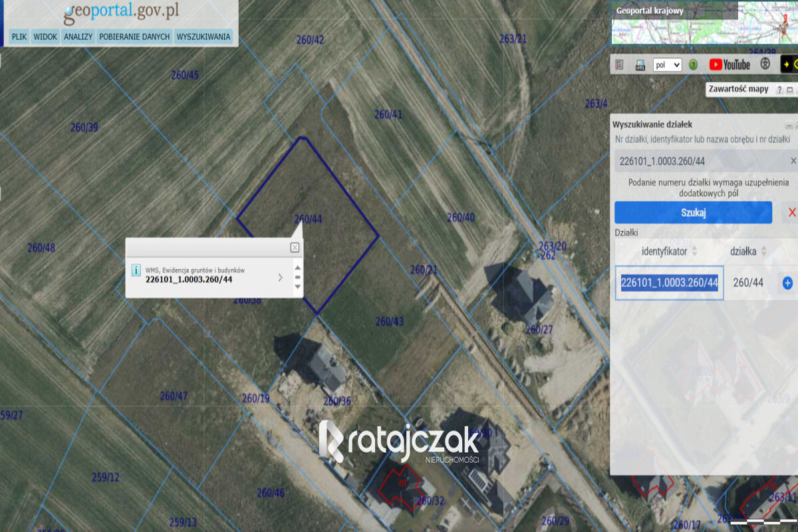Click parcel label 260/39 on map
The width and height of the screenshot is (798, 532).
[x=84, y=127]
